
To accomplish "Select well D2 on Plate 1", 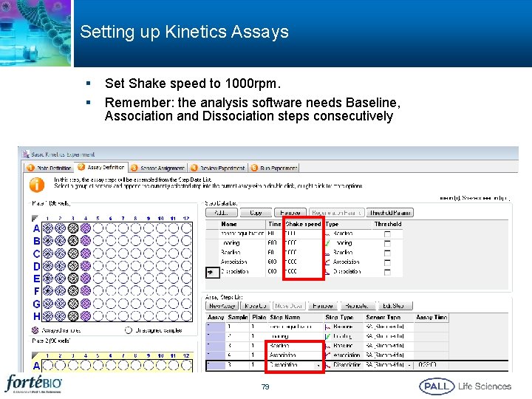I will pos(61,266).
